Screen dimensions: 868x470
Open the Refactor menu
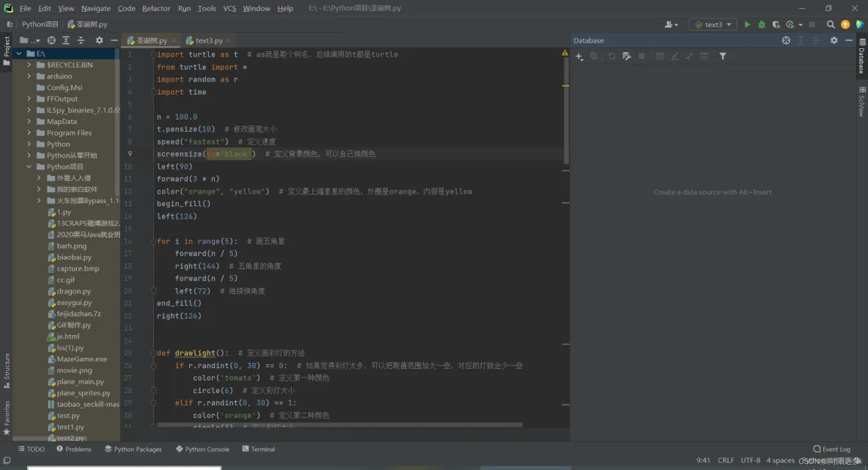coord(156,8)
